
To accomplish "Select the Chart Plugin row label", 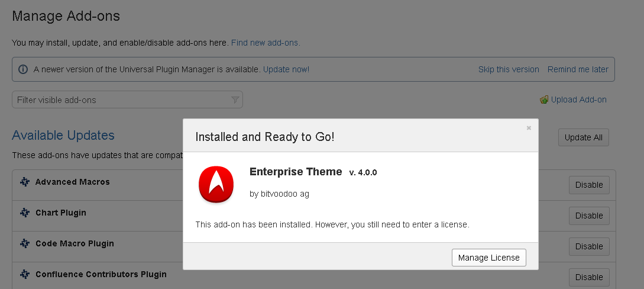I will pyautogui.click(x=61, y=213).
